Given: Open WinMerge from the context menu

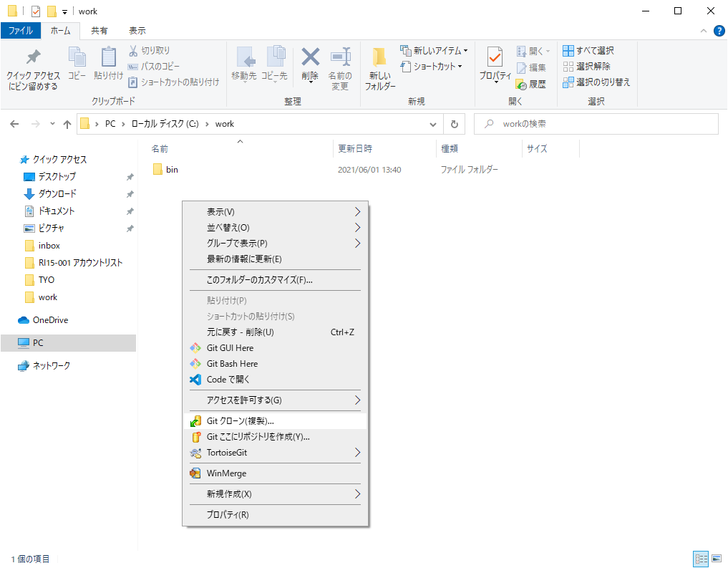Looking at the screenshot, I should (x=226, y=473).
